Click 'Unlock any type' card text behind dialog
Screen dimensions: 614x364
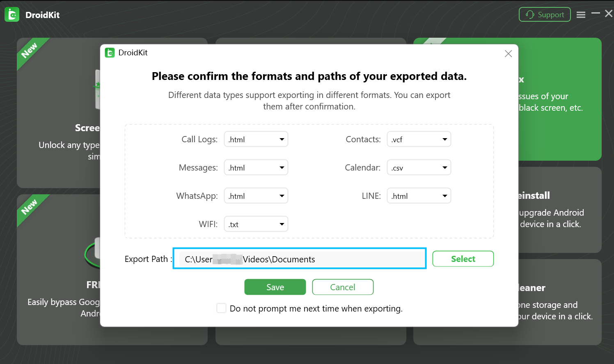pos(69,145)
